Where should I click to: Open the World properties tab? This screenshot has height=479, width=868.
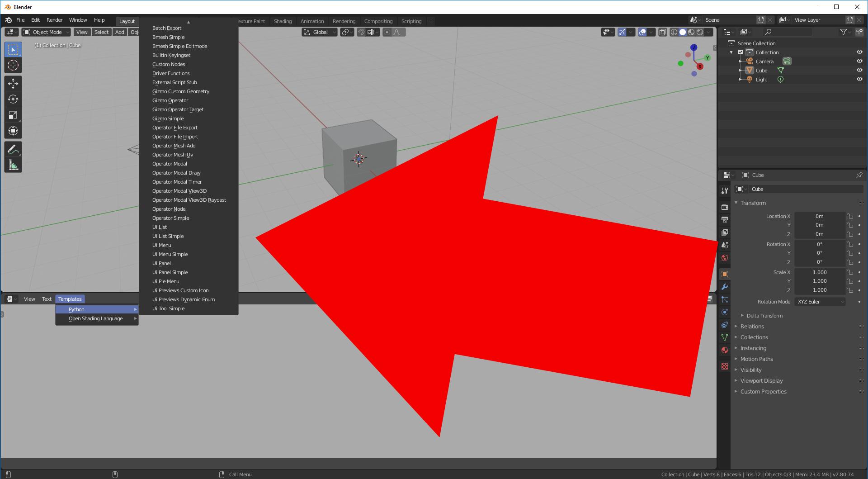click(x=725, y=257)
